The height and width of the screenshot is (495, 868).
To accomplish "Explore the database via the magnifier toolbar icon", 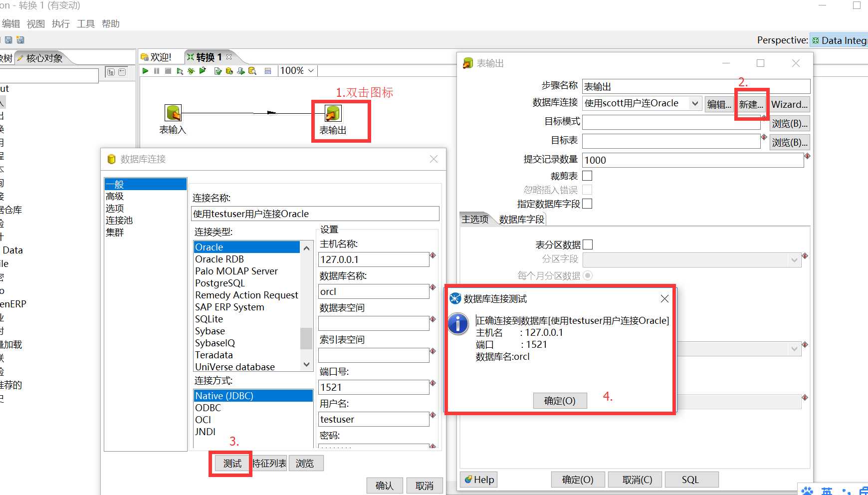I will pos(252,71).
